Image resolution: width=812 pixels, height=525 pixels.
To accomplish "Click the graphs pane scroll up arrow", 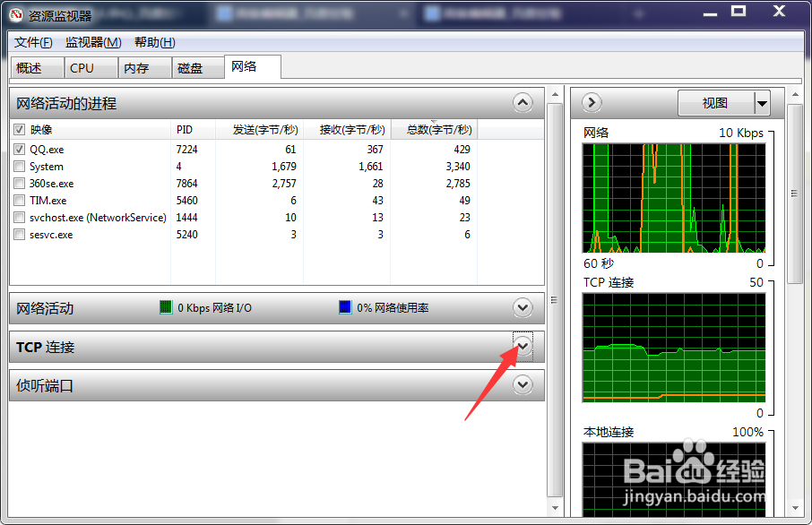I will tap(795, 95).
